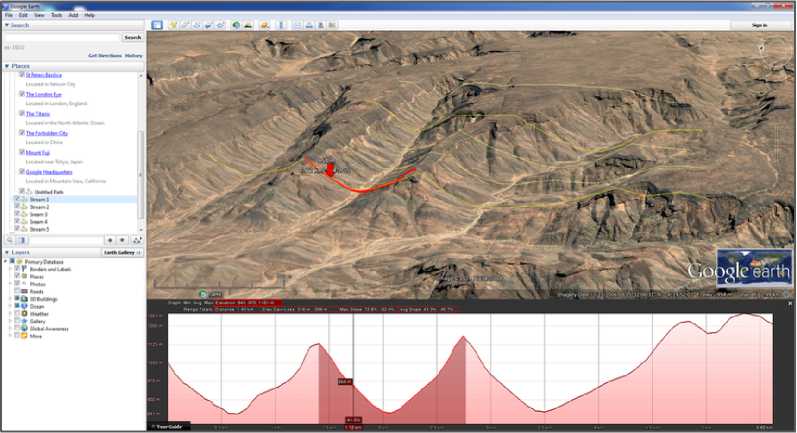
Task: Click the Search button
Action: [133, 37]
